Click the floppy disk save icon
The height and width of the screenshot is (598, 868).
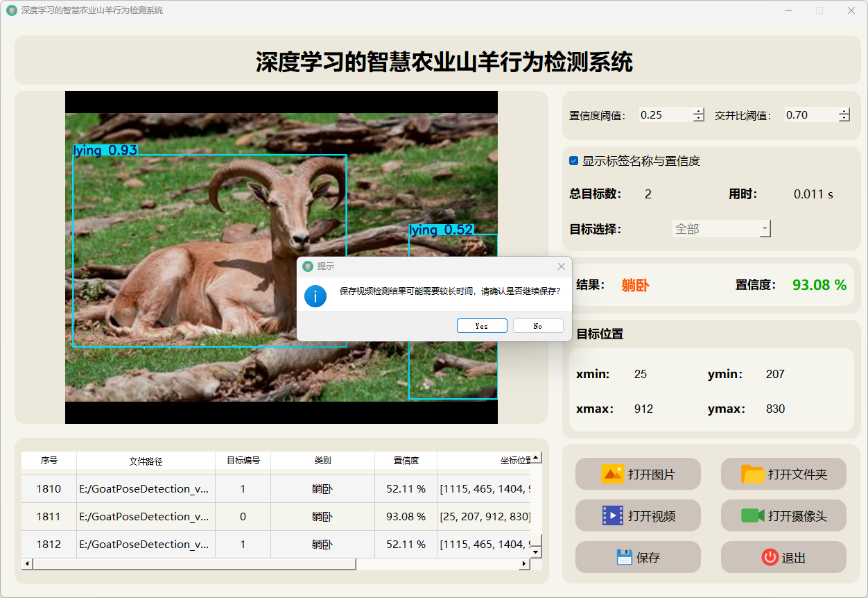[x=624, y=557]
